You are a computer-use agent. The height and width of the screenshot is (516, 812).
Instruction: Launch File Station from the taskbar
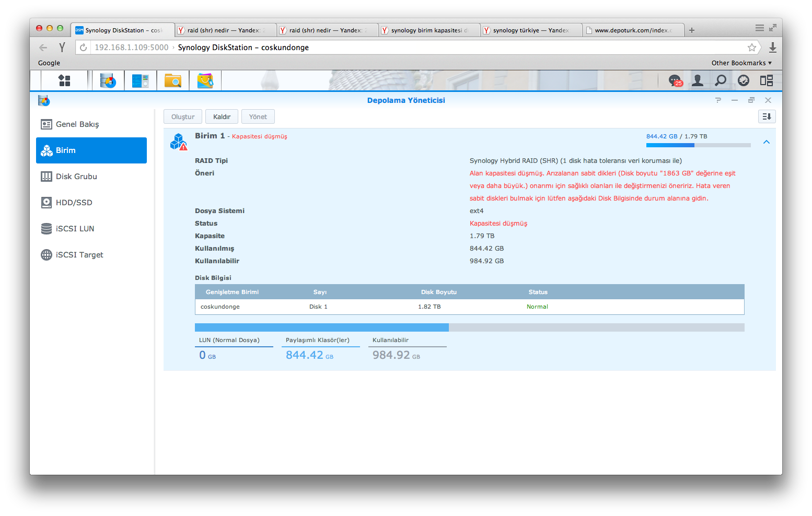coord(172,80)
